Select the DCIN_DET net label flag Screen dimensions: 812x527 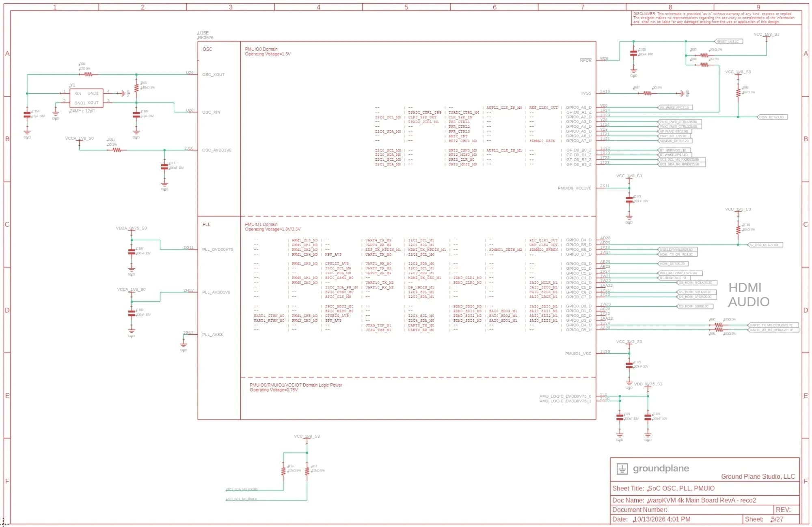[773, 117]
